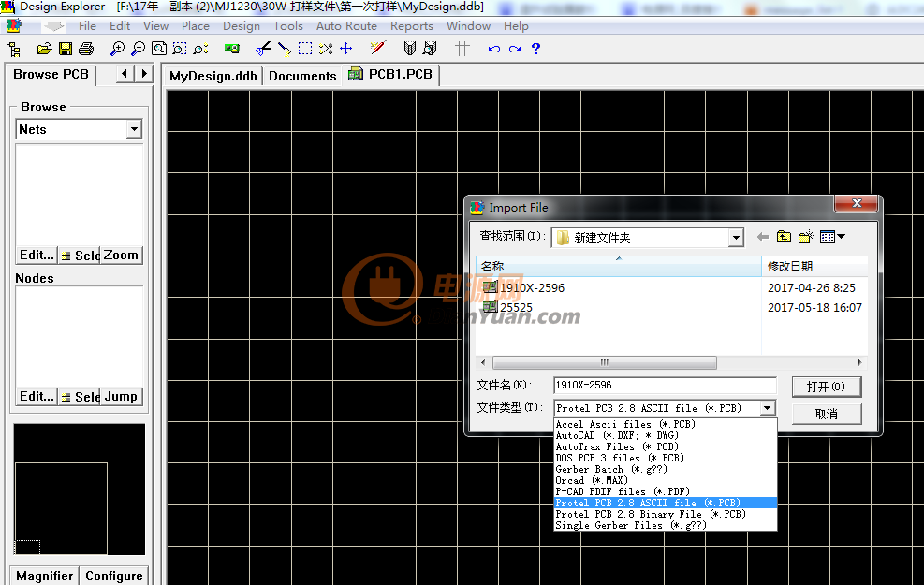Select Gerber Batch (*.g??) file type
Viewport: 924px width, 585px height.
tap(666, 470)
